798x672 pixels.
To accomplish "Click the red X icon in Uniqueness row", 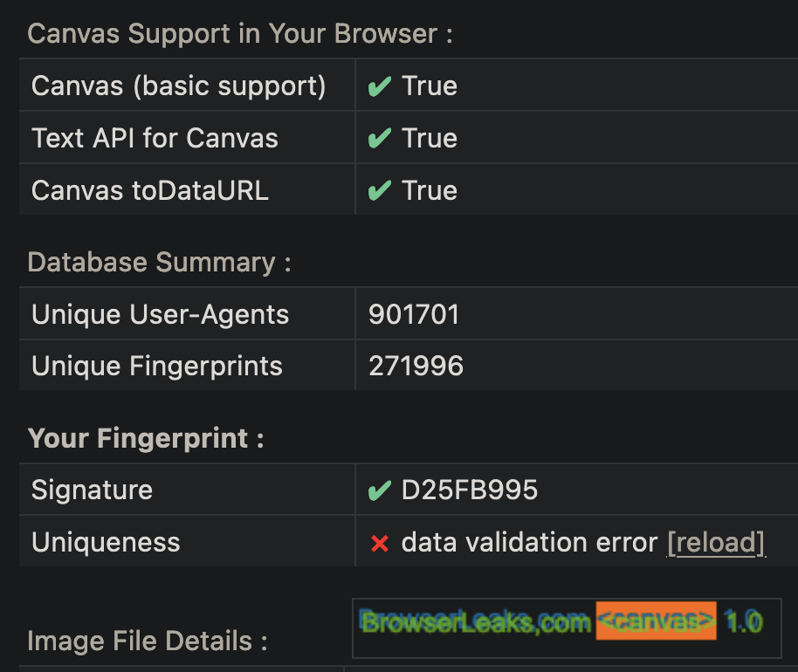I will point(380,544).
